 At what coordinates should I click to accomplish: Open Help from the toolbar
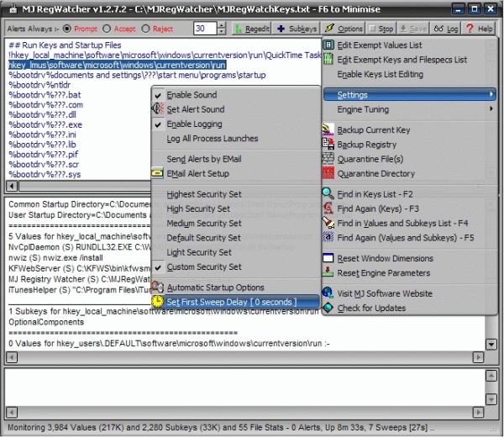pos(480,29)
